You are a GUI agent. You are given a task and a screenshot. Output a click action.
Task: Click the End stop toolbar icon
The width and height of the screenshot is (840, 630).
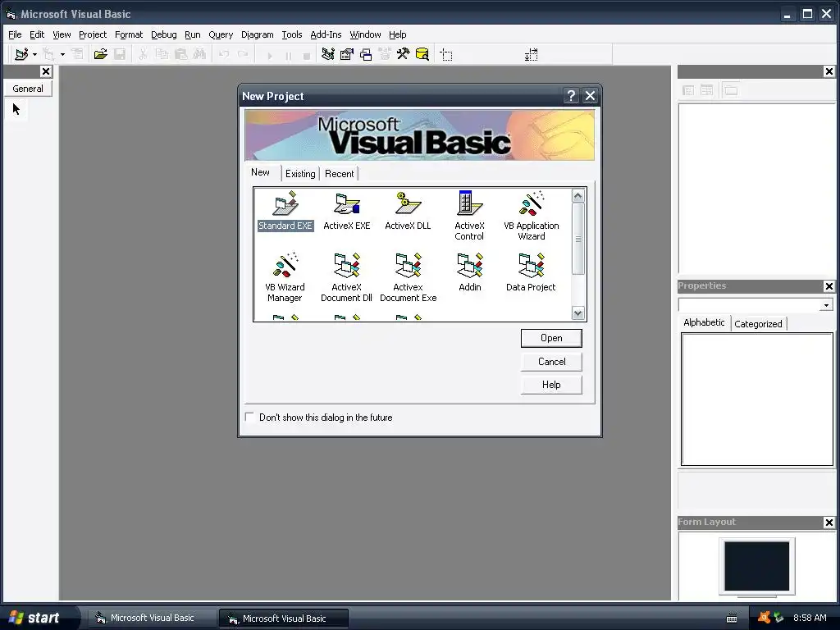[307, 55]
